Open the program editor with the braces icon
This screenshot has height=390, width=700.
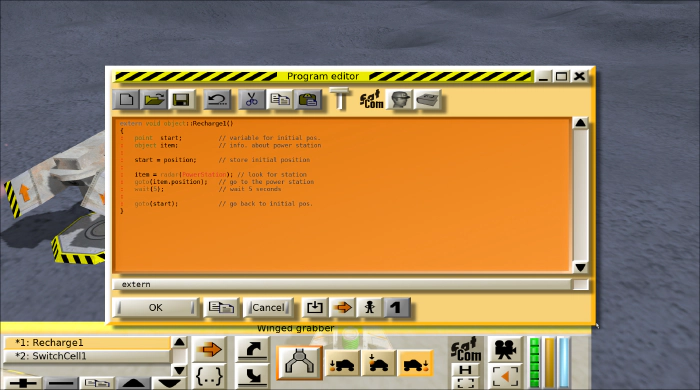209,376
